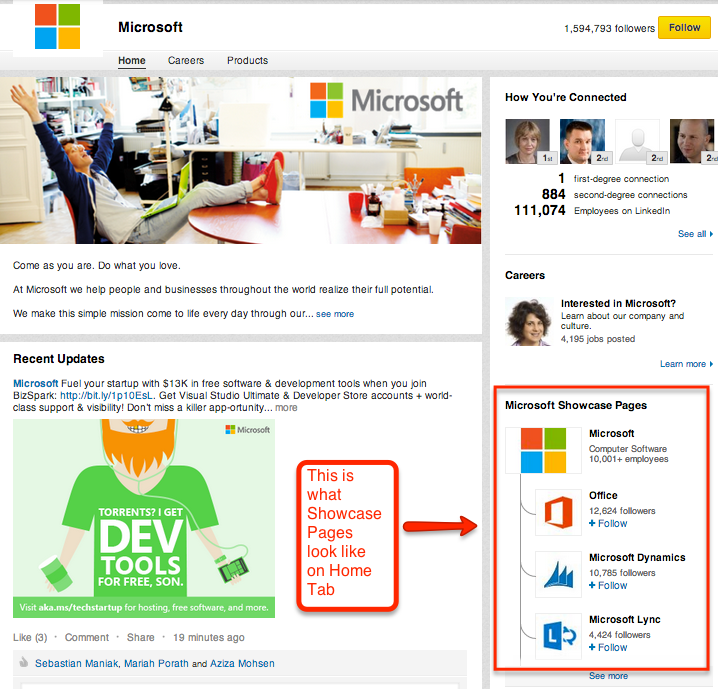Image resolution: width=718 pixels, height=689 pixels.
Task: Click the first-degree connection profile photo
Action: [x=528, y=141]
